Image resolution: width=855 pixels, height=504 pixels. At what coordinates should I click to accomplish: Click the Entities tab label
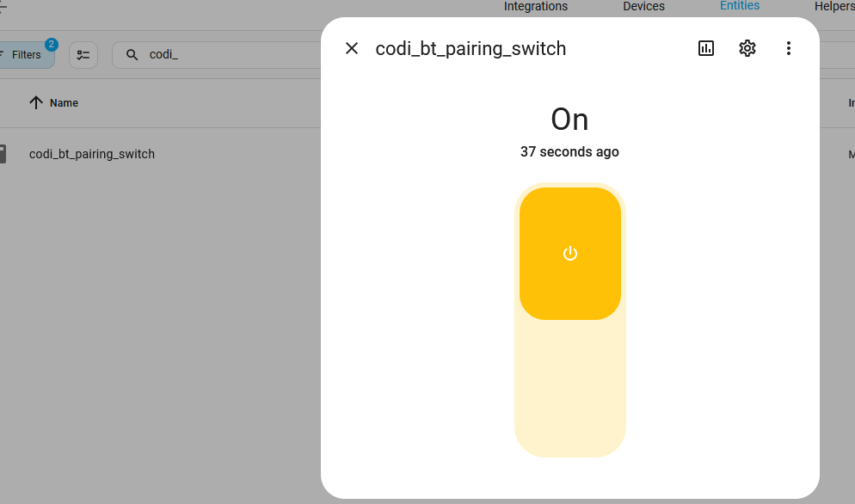coord(739,7)
